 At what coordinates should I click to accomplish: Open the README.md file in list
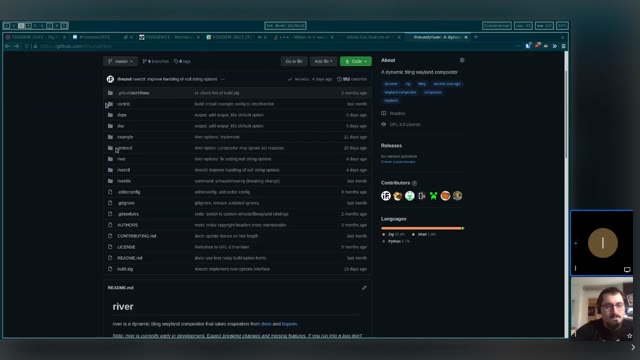130,258
